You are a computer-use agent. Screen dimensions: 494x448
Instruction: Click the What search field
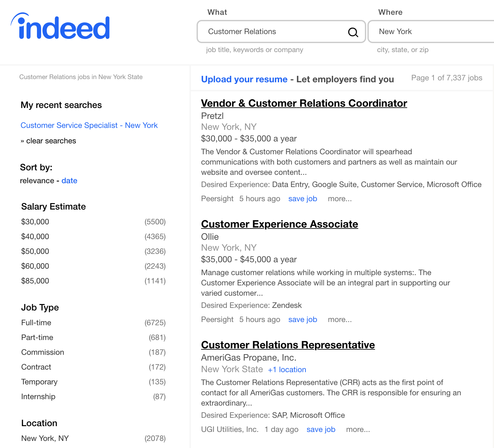pyautogui.click(x=273, y=31)
